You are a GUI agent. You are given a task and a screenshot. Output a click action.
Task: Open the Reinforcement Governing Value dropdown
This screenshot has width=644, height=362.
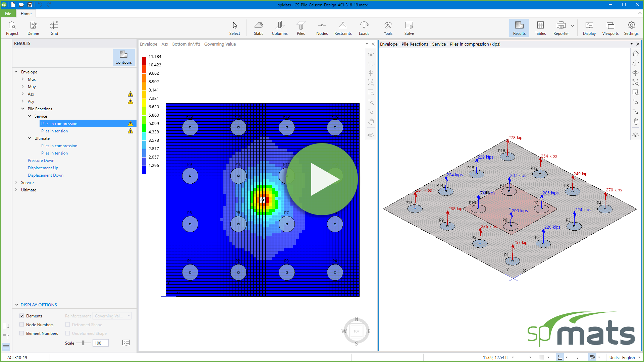pyautogui.click(x=112, y=316)
